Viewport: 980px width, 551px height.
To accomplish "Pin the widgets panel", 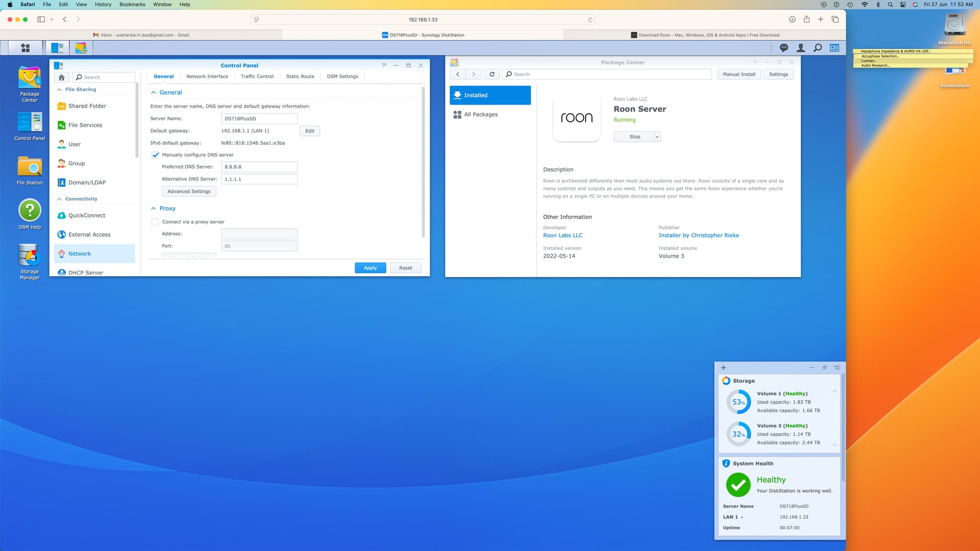I will pyautogui.click(x=824, y=368).
